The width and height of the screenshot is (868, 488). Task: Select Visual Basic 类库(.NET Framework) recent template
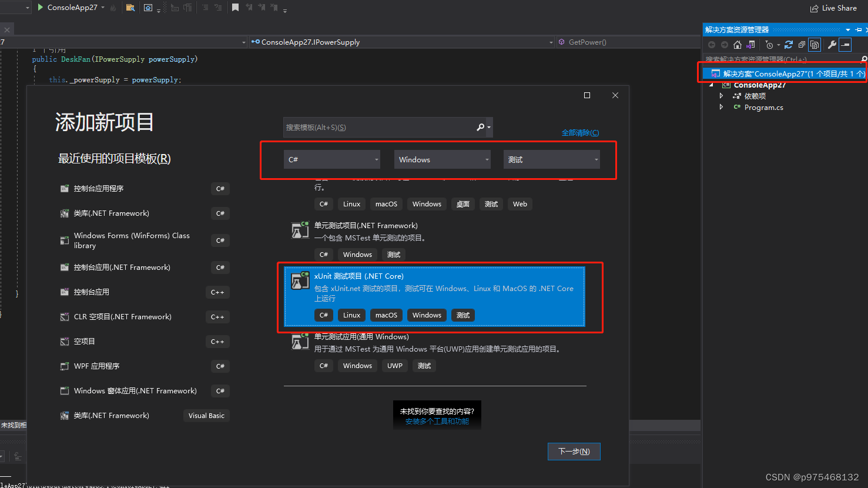145,416
